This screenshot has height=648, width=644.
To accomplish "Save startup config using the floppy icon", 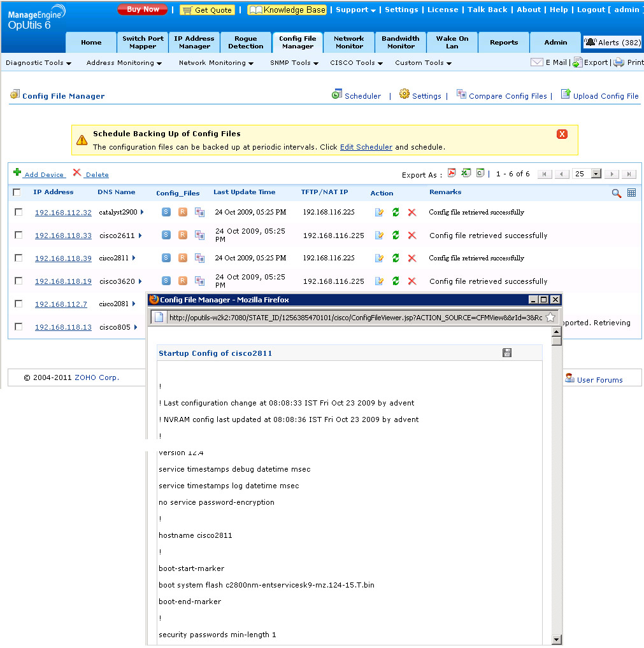I will (x=506, y=353).
